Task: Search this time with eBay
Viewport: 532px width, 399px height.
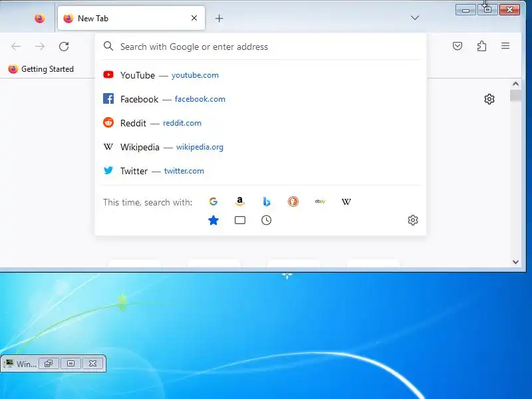Action: (320, 201)
